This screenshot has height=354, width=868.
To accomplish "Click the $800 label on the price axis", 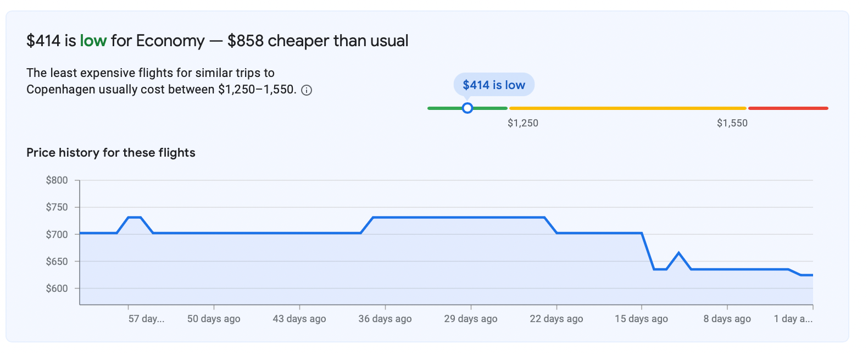I will pyautogui.click(x=57, y=180).
